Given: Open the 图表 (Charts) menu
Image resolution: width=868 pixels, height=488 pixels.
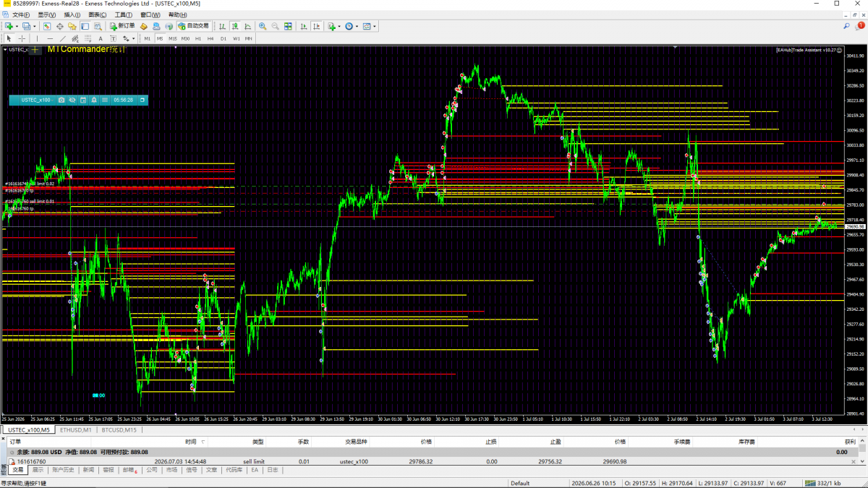Looking at the screenshot, I should point(97,14).
